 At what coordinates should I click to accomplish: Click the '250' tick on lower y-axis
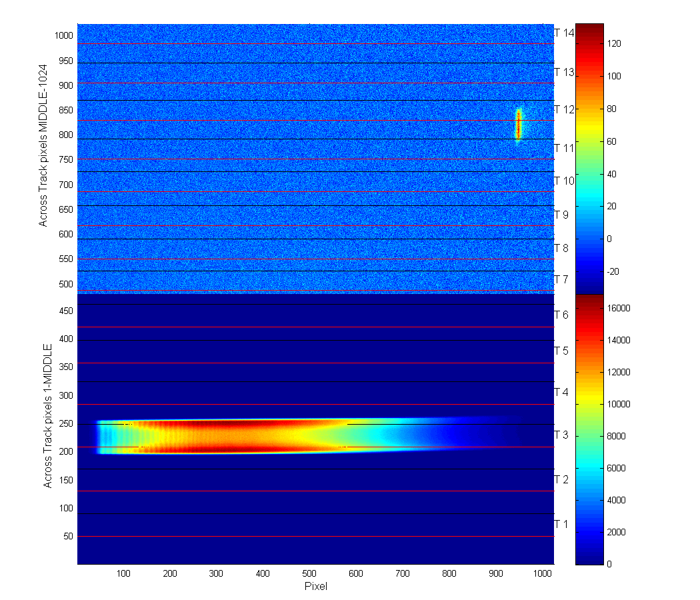tap(66, 423)
